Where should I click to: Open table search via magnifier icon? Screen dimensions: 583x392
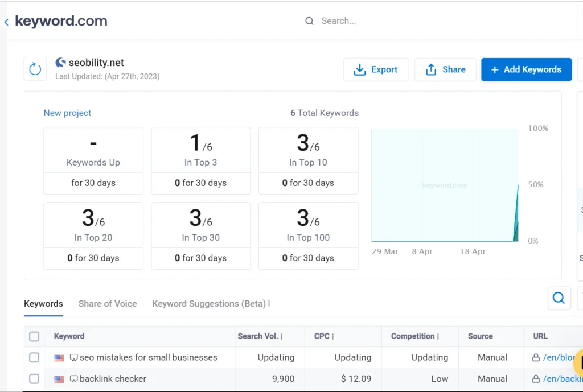(559, 298)
